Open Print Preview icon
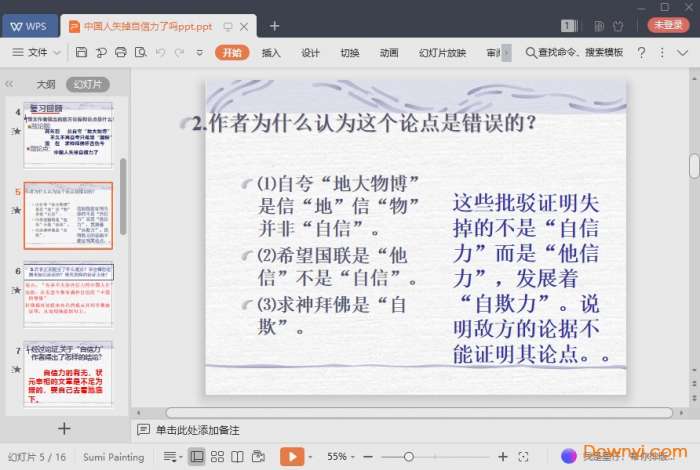Image resolution: width=700 pixels, height=470 pixels. coord(141,52)
